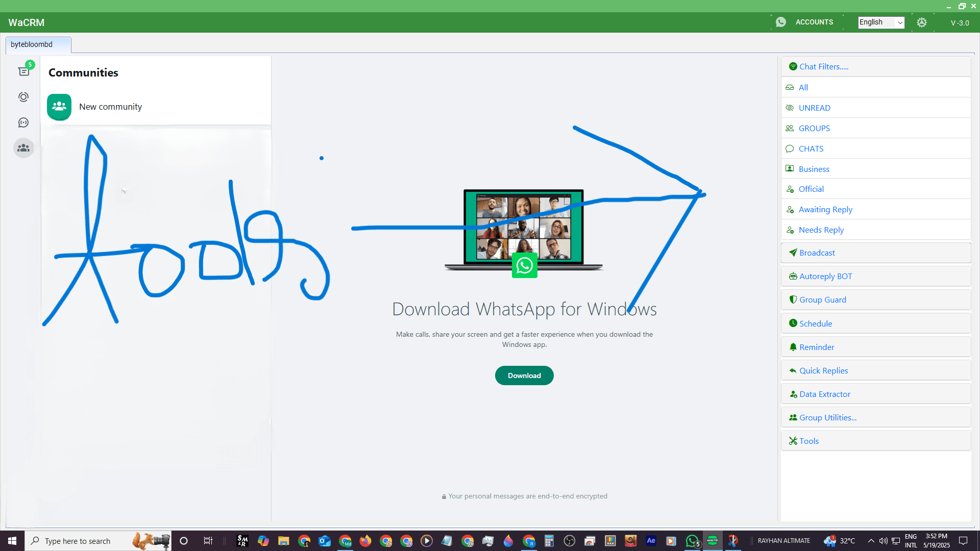Open the notification center in taskbar
980x551 pixels.
963,541
